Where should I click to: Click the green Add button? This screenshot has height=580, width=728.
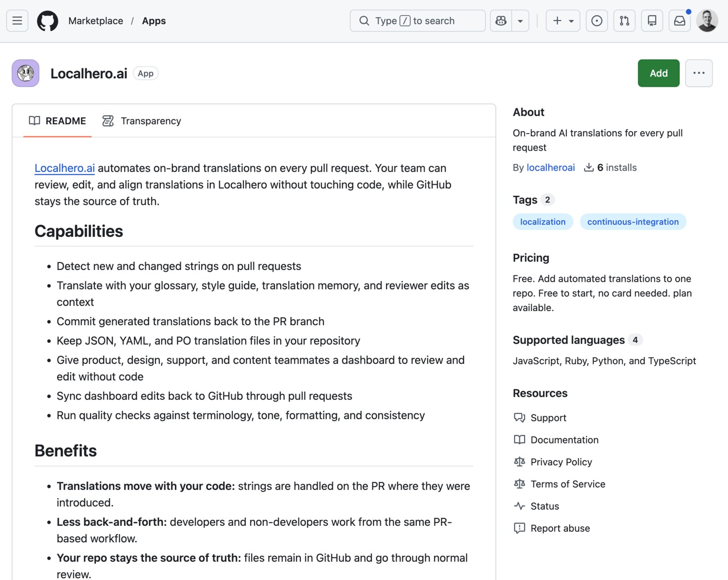658,73
